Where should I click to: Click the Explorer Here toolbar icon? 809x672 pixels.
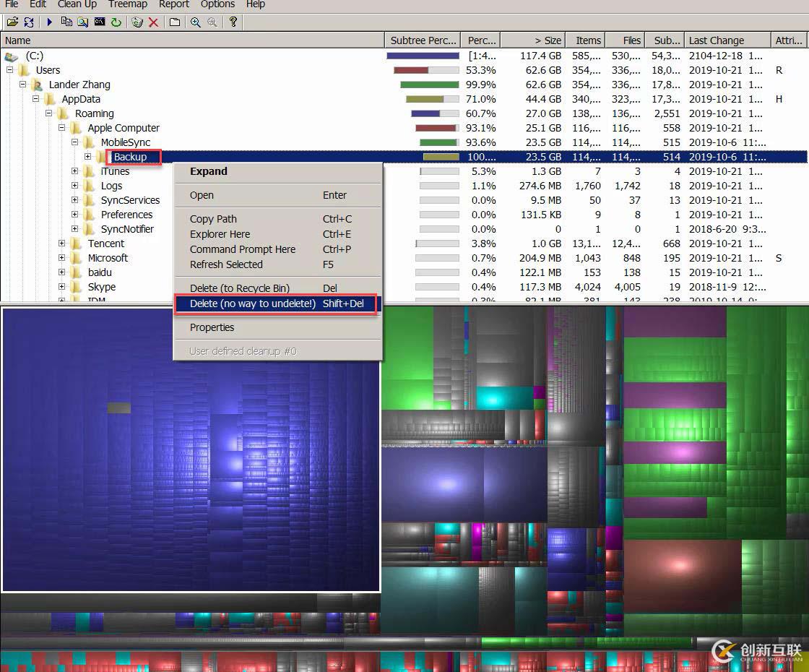click(x=82, y=22)
